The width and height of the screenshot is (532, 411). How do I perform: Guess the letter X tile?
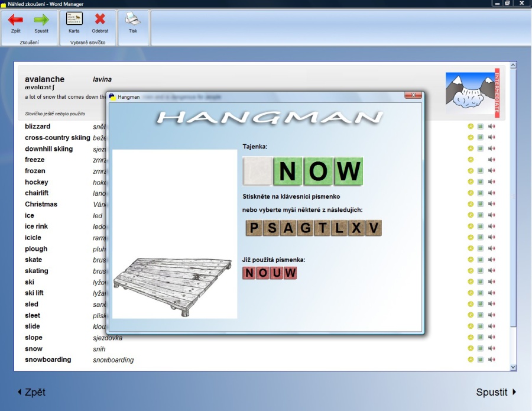(356, 228)
